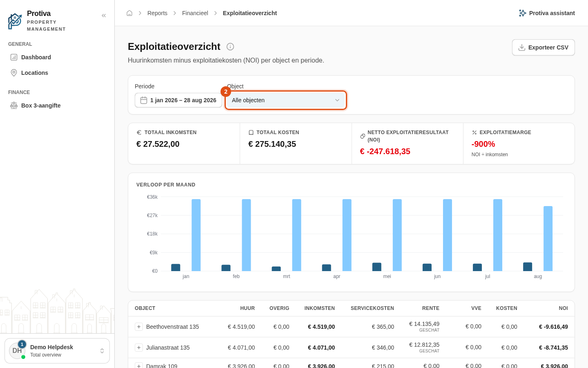Click the RENTE column header
The image size is (588, 368).
click(431, 308)
